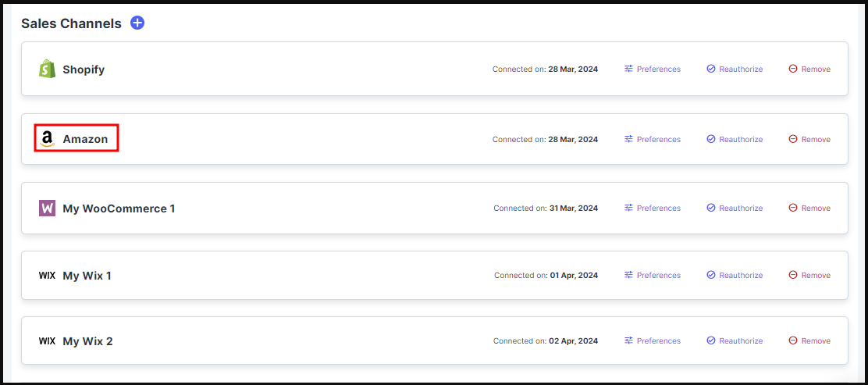Remove the My Wix 1 channel
868x385 pixels.
pyautogui.click(x=809, y=275)
